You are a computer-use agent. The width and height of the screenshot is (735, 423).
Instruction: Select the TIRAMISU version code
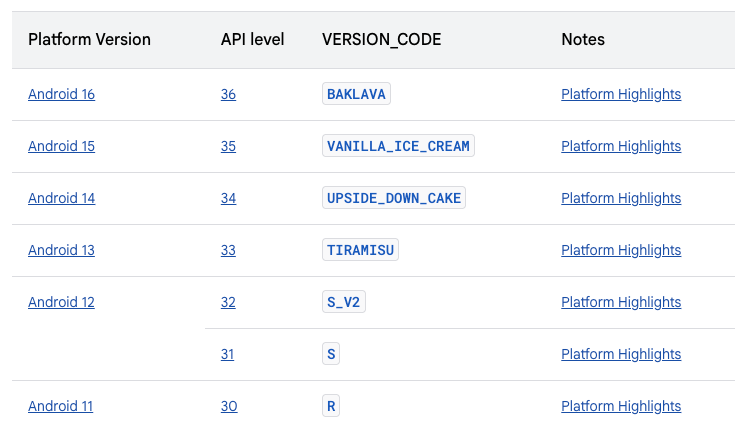360,250
